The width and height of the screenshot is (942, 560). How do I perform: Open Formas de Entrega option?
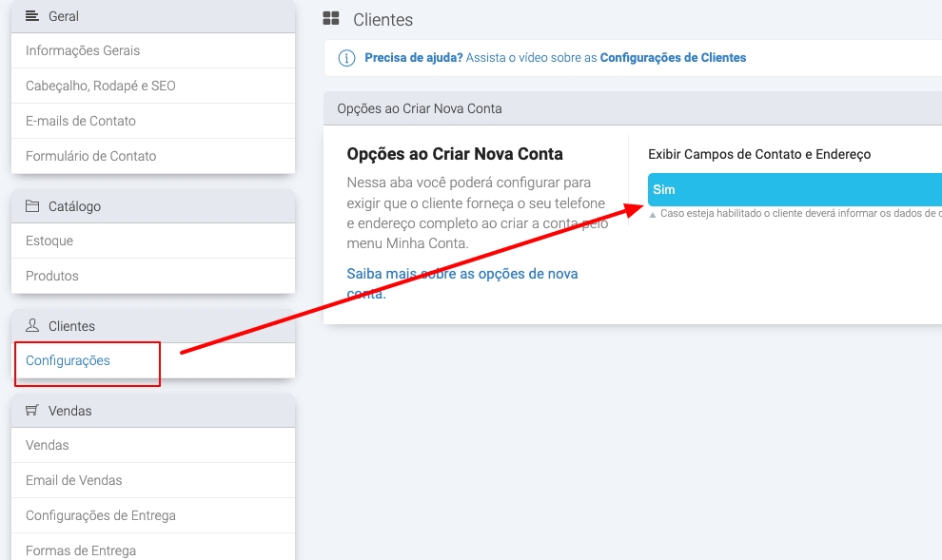pyautogui.click(x=81, y=550)
